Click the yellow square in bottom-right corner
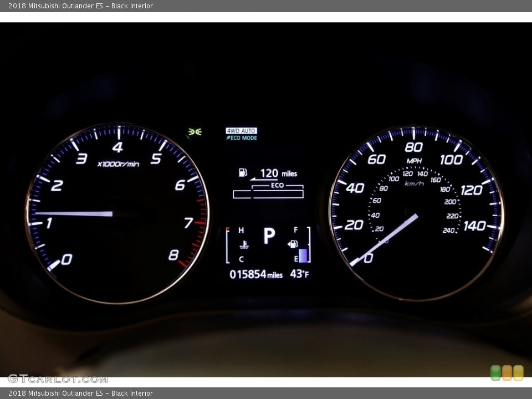The image size is (532, 399). 518,373
